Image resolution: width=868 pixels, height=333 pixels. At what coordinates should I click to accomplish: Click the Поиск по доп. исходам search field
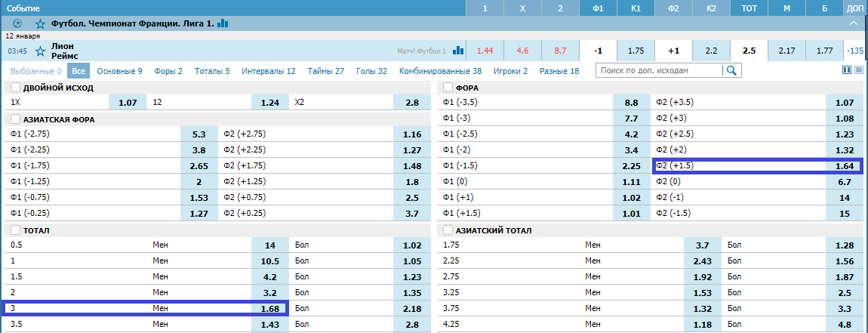660,70
